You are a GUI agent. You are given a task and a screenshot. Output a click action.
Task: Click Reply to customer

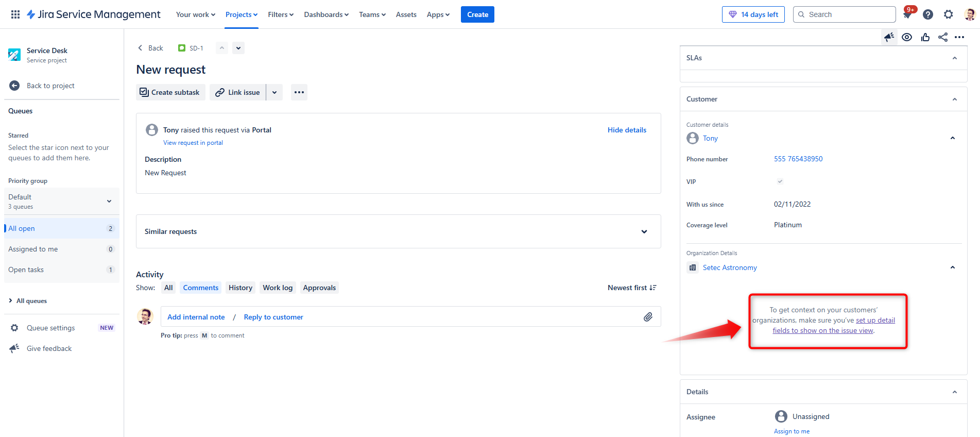point(273,317)
